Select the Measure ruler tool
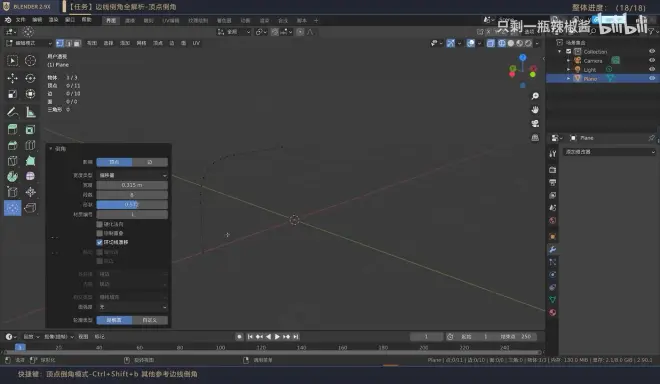The image size is (660, 384). pyautogui.click(x=30, y=112)
